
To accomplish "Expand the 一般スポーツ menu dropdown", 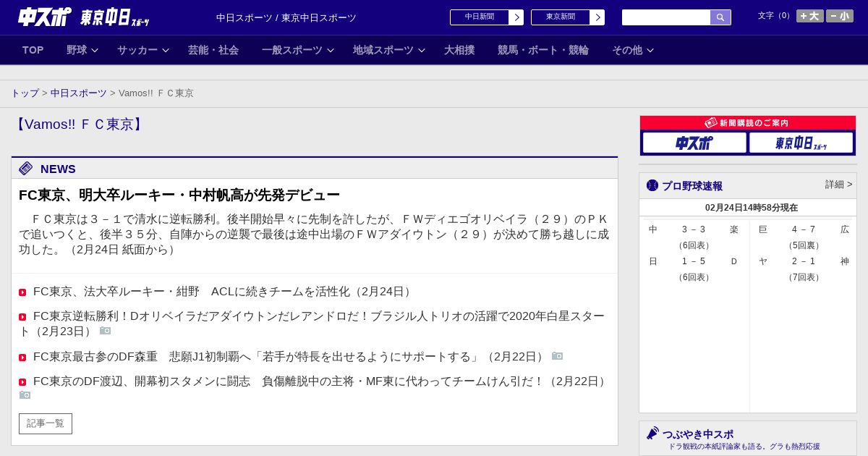I will [298, 50].
